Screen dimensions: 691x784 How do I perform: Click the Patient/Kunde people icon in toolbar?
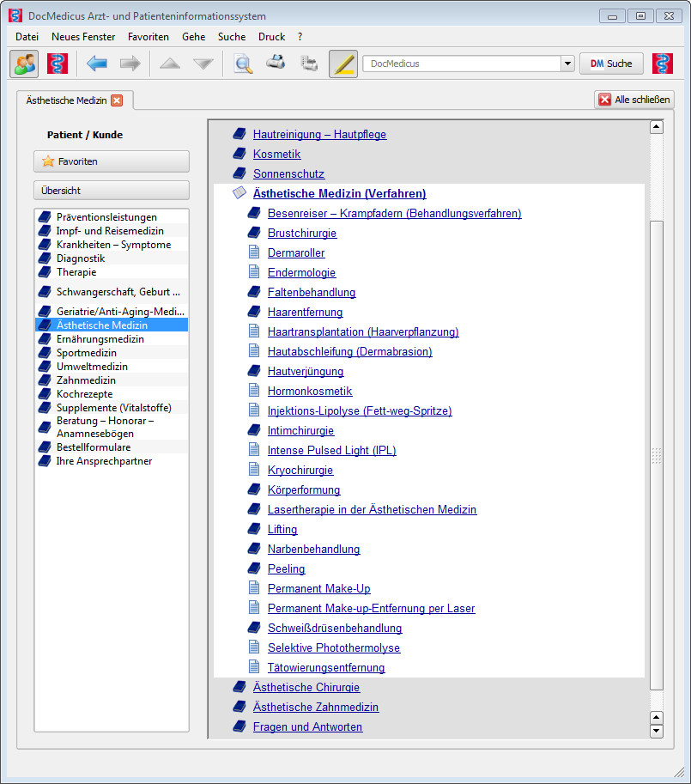pyautogui.click(x=24, y=64)
